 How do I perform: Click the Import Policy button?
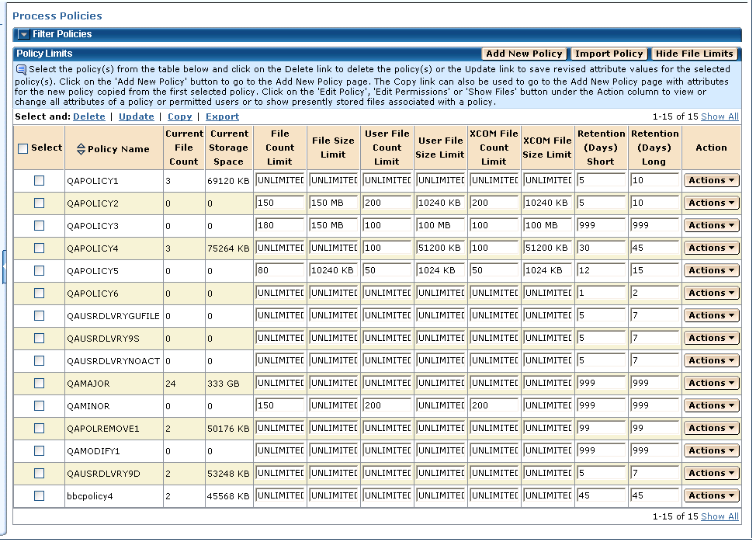pyautogui.click(x=609, y=54)
